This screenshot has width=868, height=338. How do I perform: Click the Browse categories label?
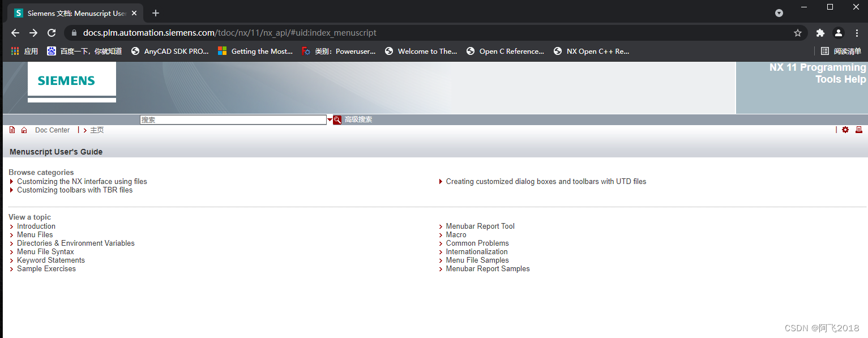[41, 172]
